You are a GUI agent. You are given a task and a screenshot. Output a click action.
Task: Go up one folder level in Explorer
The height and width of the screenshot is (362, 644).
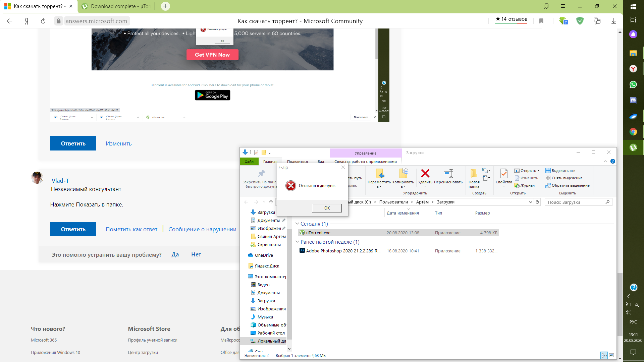coord(271,202)
